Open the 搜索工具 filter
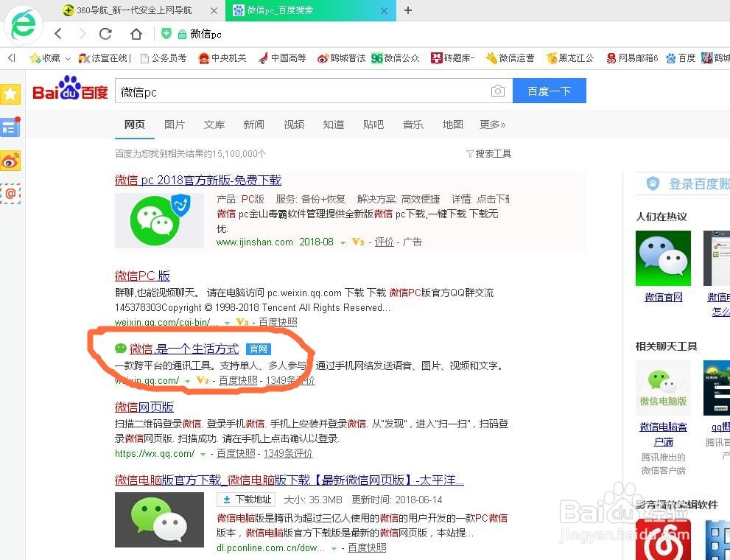730x560 pixels. click(x=489, y=153)
